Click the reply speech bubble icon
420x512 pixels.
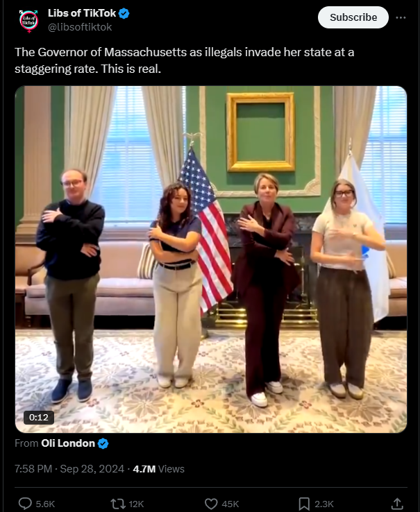(25, 504)
